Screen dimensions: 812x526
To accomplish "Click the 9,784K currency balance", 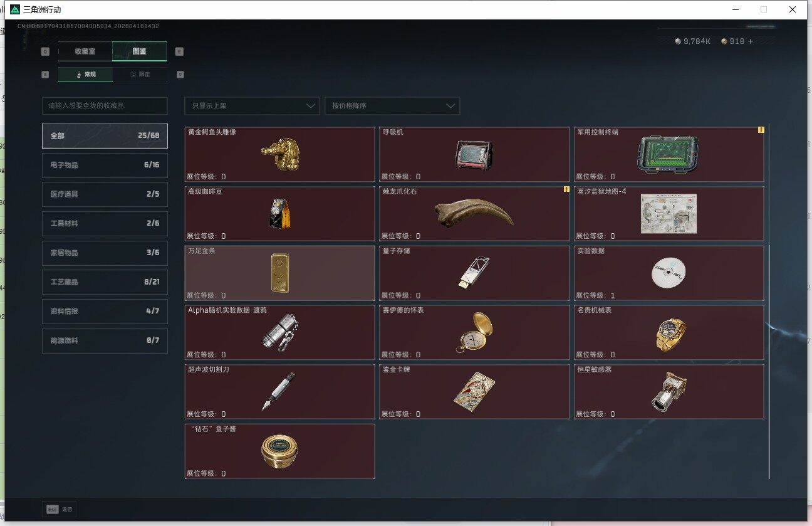I will [697, 41].
